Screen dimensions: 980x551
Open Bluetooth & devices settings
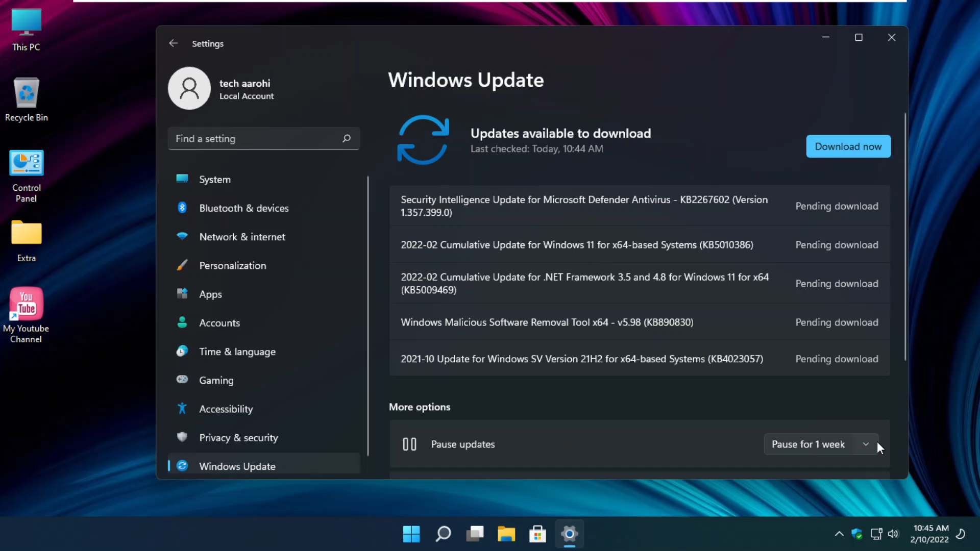click(263, 208)
